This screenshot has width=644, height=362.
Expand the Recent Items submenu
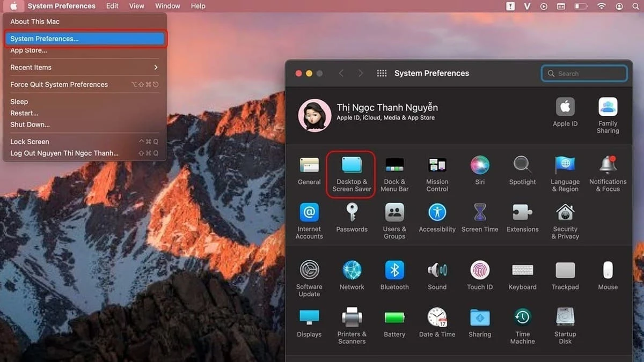pyautogui.click(x=84, y=68)
